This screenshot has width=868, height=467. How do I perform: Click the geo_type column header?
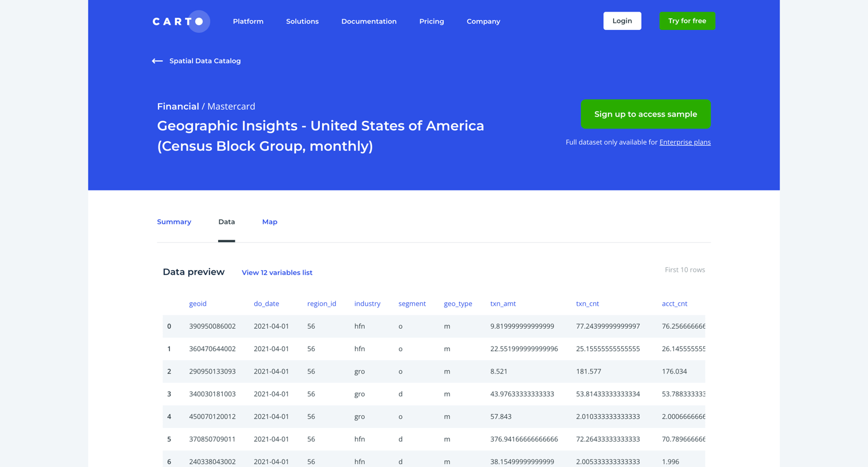tap(458, 303)
